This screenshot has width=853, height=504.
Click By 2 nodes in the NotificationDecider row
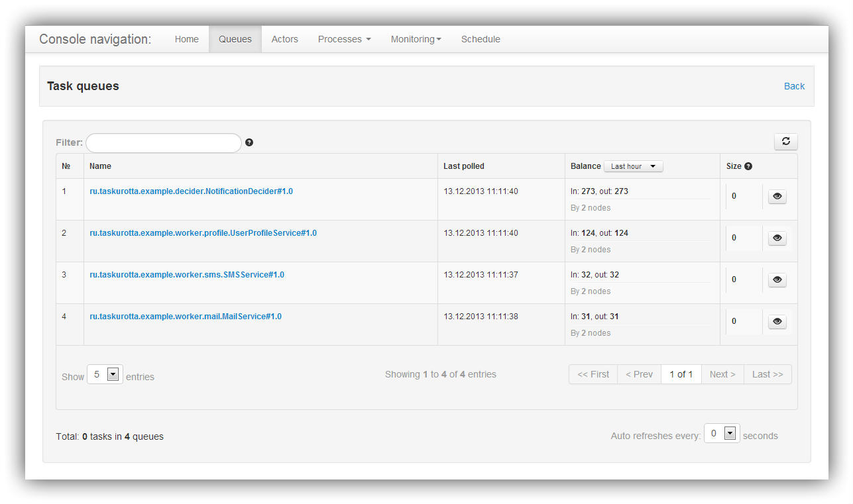(x=591, y=208)
